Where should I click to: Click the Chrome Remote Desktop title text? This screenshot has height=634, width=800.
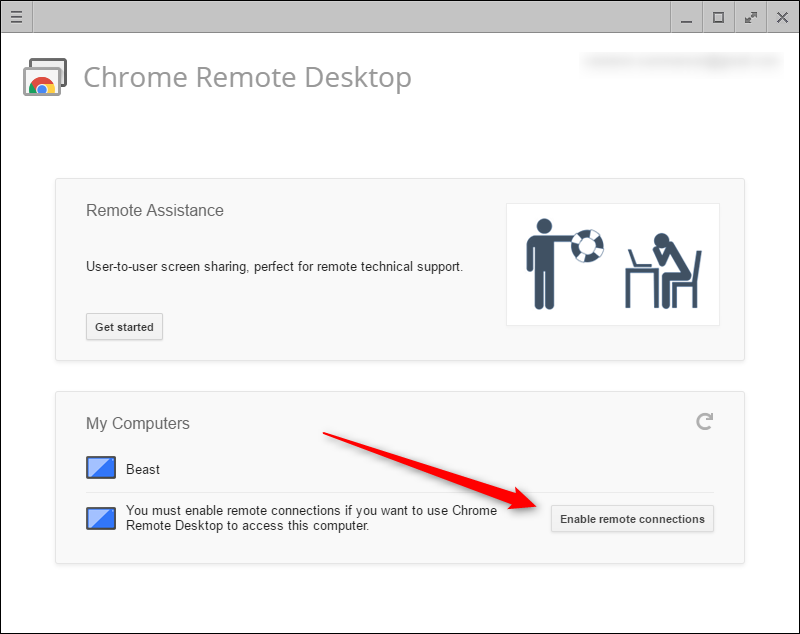247,78
